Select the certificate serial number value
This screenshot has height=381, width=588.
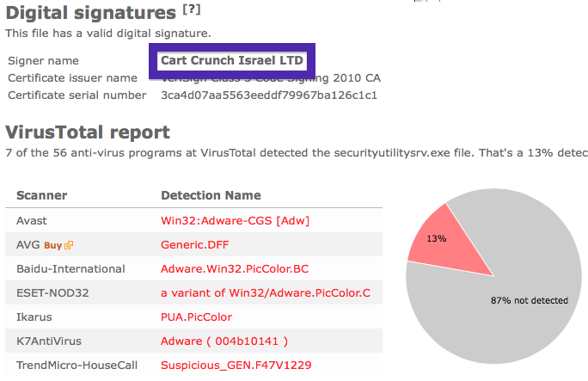click(269, 95)
